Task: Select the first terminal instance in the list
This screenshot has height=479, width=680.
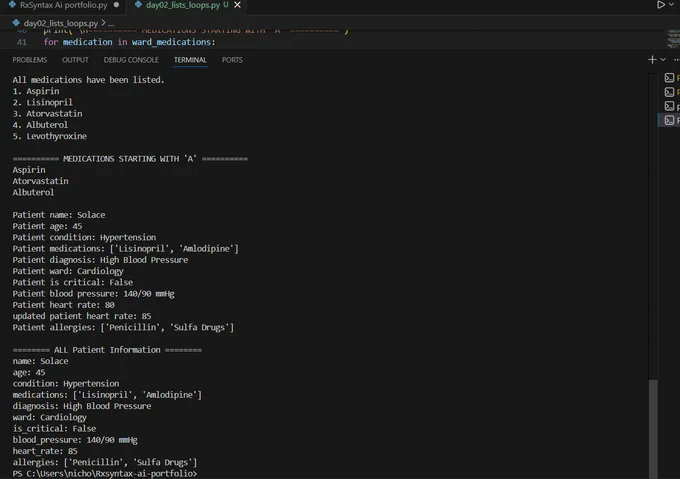Action: (x=671, y=78)
